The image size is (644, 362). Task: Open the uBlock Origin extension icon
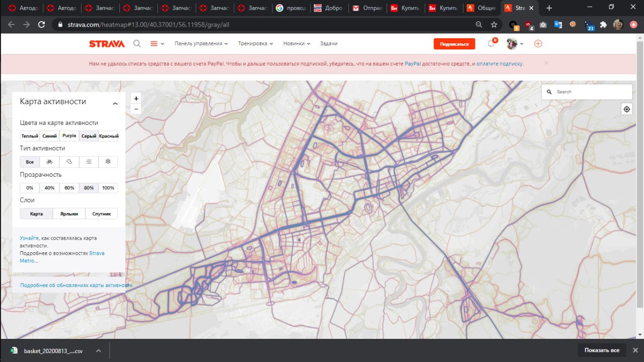point(528,24)
